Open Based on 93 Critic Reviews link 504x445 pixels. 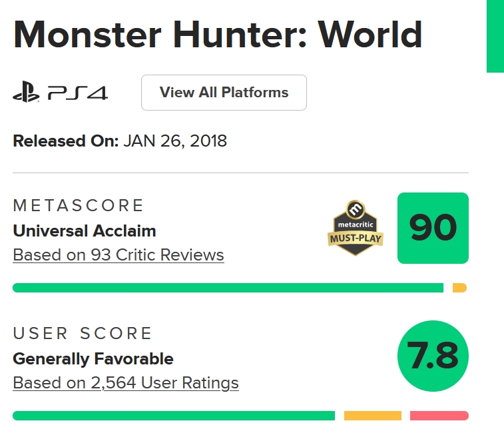[119, 255]
